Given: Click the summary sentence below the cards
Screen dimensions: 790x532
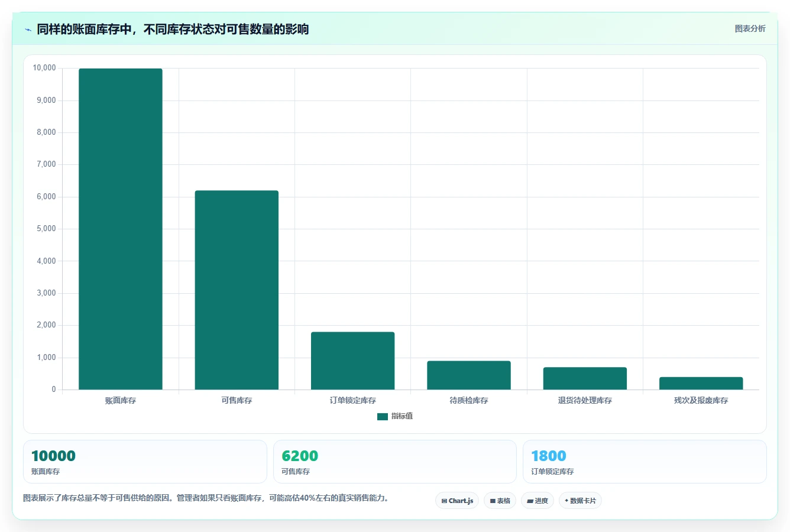Looking at the screenshot, I should [x=207, y=498].
